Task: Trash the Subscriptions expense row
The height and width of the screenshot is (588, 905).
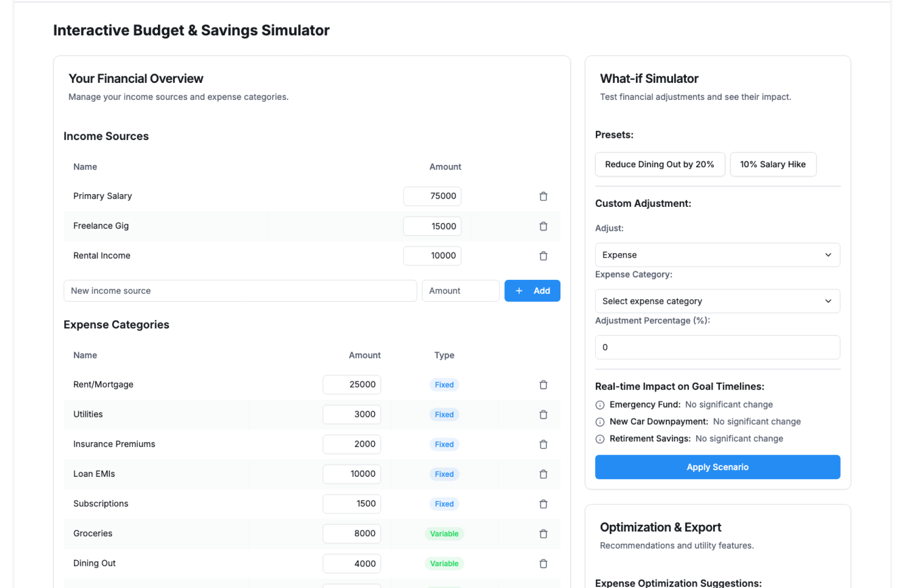Action: point(543,504)
